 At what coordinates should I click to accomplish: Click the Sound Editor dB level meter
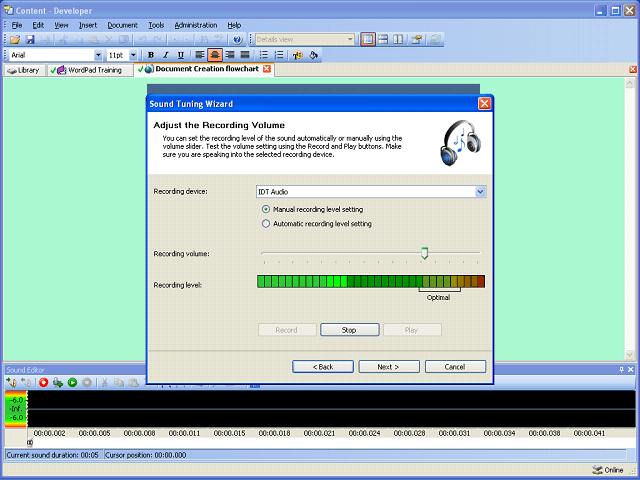pos(16,409)
